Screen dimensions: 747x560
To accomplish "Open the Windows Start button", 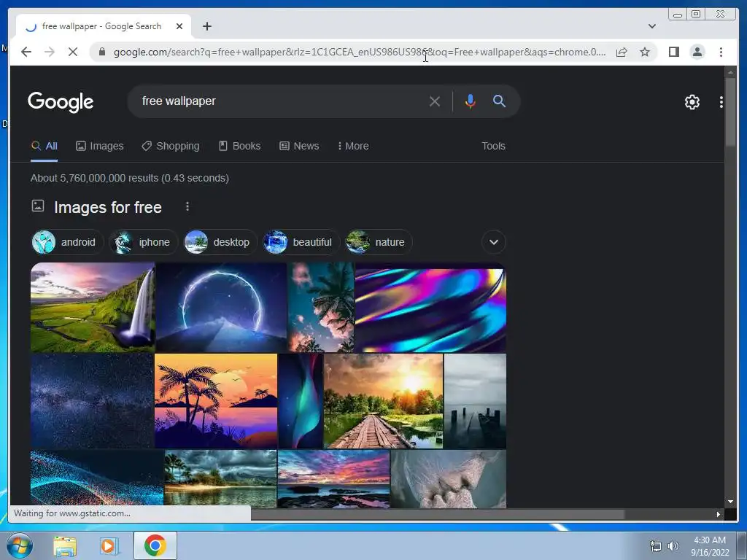I will pos(20,545).
